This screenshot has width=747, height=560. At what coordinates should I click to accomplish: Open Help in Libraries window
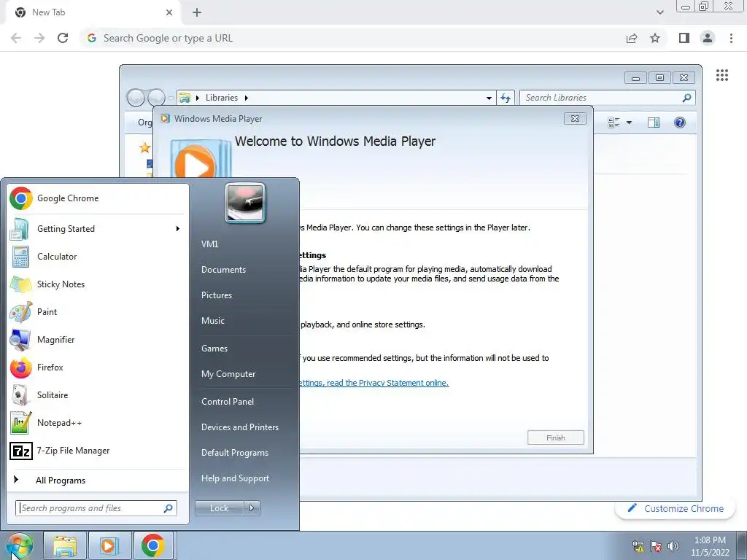pyautogui.click(x=680, y=122)
